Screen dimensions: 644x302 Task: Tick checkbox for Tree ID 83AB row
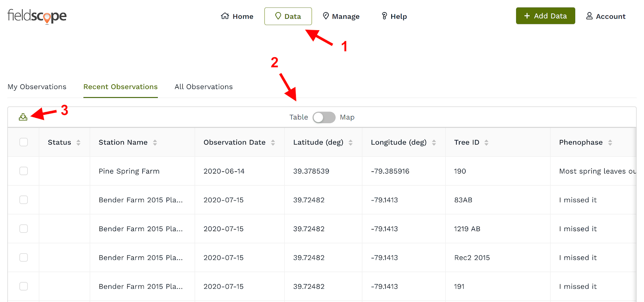click(24, 200)
